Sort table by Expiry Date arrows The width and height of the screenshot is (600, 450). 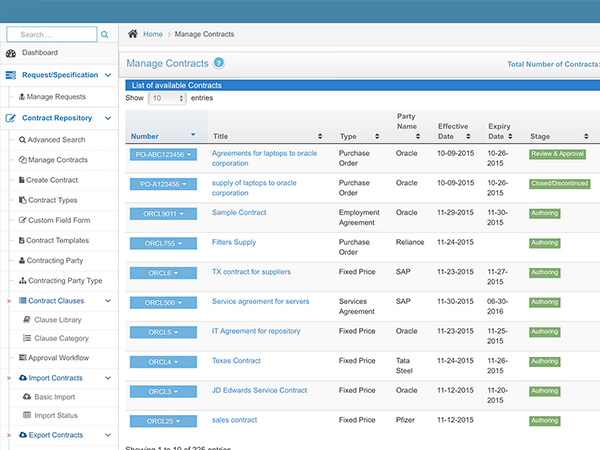[x=510, y=136]
